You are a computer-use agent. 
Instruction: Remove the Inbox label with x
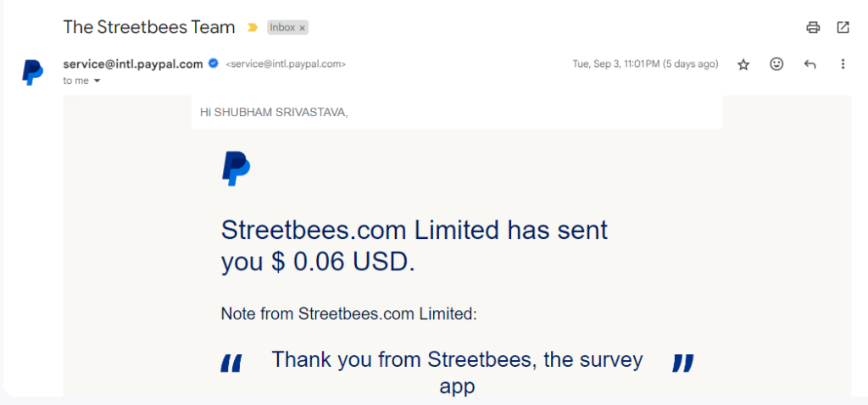tap(303, 28)
